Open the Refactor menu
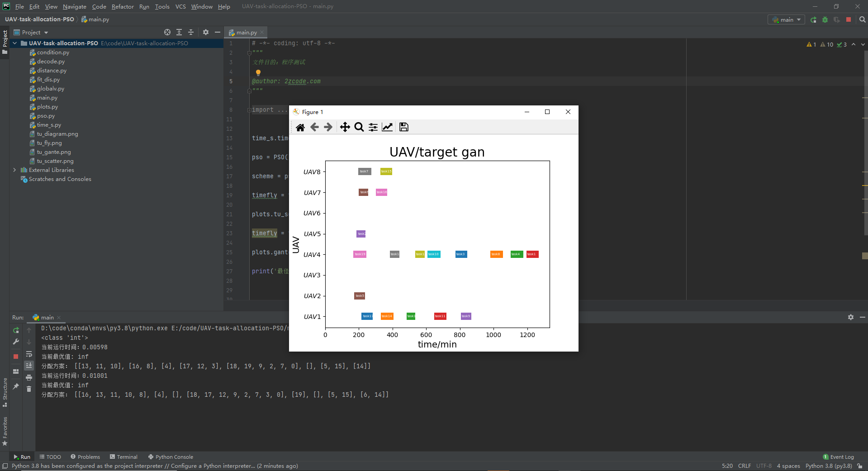The image size is (868, 471). 123,6
